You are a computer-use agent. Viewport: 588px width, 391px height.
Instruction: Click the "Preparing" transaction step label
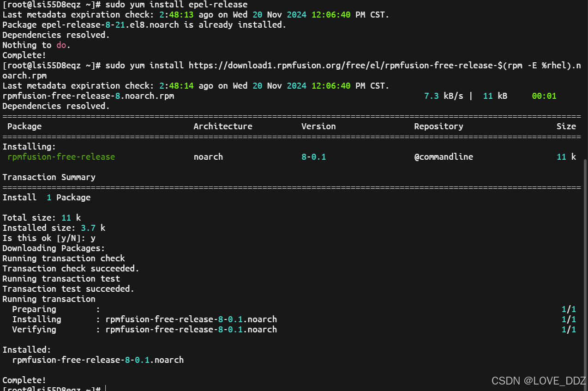tap(34, 309)
